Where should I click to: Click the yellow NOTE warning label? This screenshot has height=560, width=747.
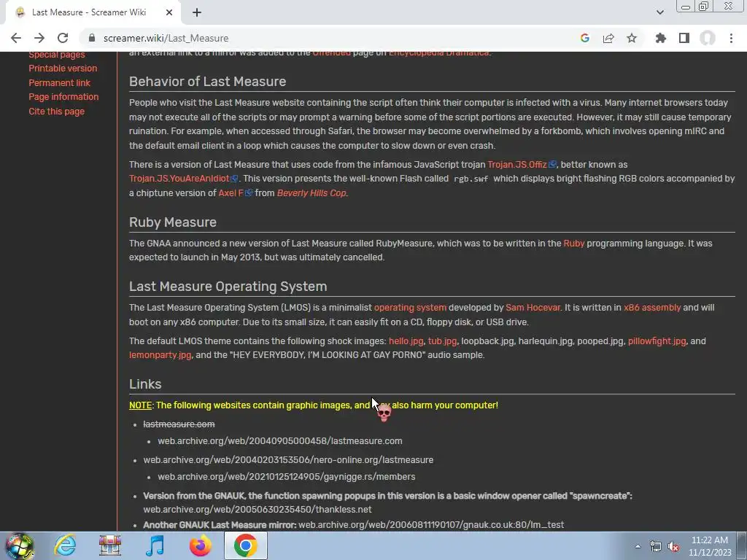140,405
